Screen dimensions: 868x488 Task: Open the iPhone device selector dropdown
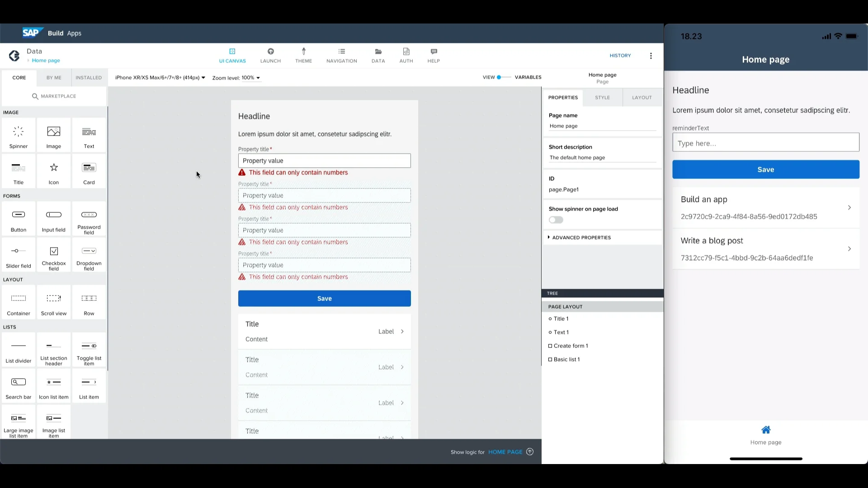coord(160,78)
